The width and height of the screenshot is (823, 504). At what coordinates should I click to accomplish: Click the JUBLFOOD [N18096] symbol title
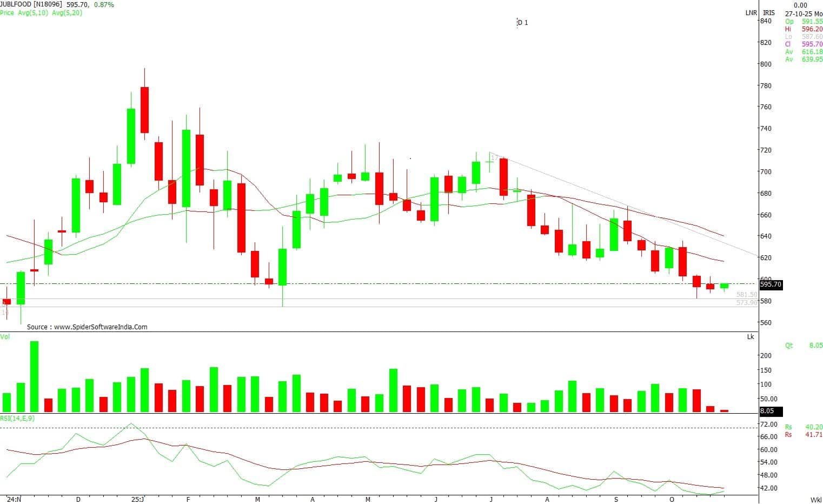click(31, 5)
